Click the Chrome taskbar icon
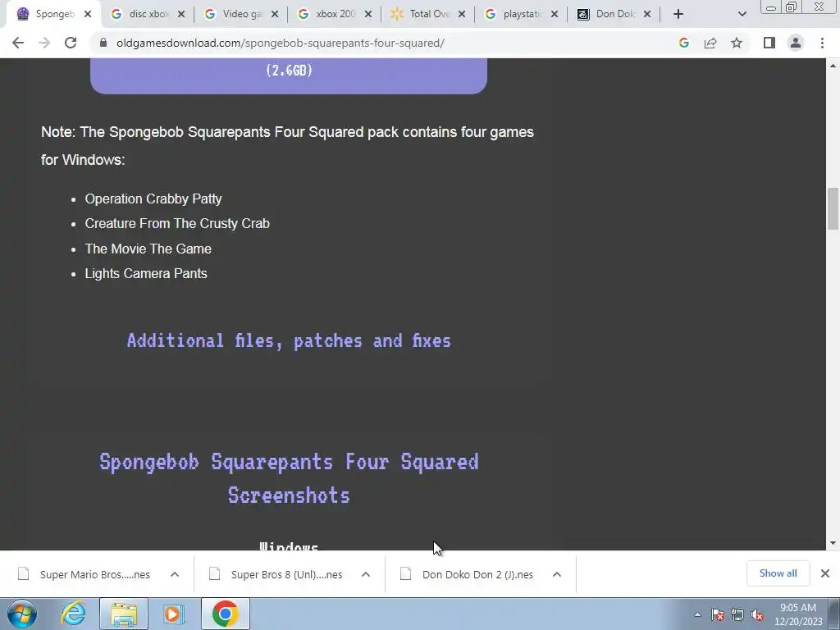The height and width of the screenshot is (630, 840). [x=226, y=614]
